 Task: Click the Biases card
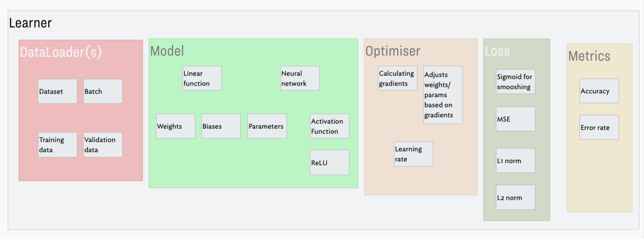(221, 126)
